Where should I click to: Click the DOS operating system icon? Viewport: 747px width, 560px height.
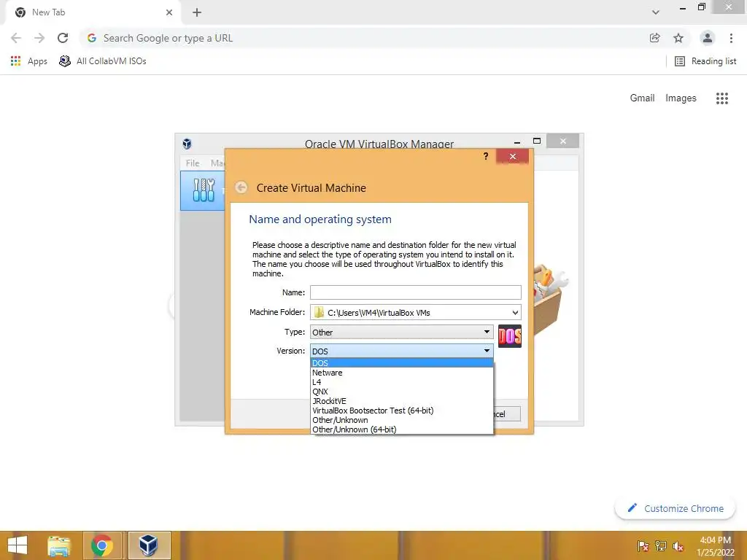tap(510, 336)
